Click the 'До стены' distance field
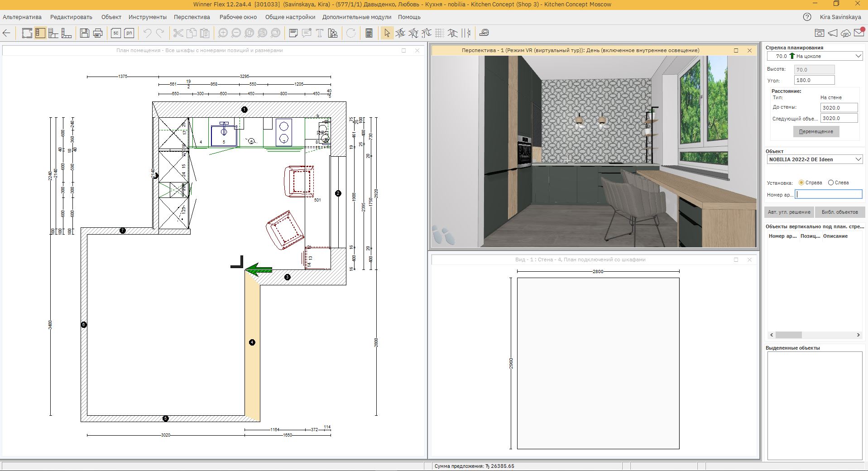 (x=839, y=108)
